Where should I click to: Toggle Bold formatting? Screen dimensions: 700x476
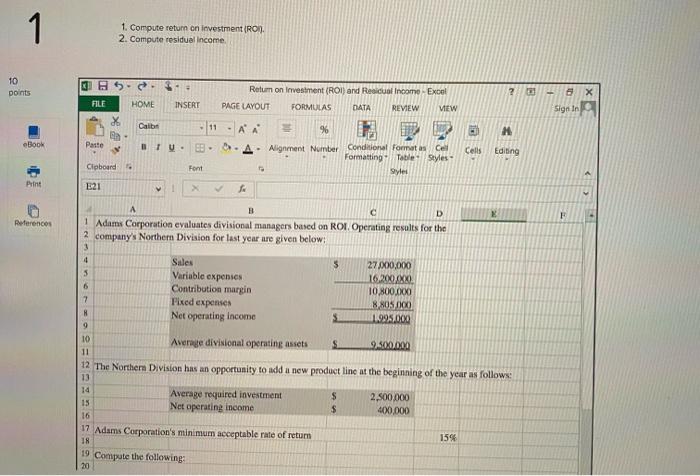coord(144,146)
